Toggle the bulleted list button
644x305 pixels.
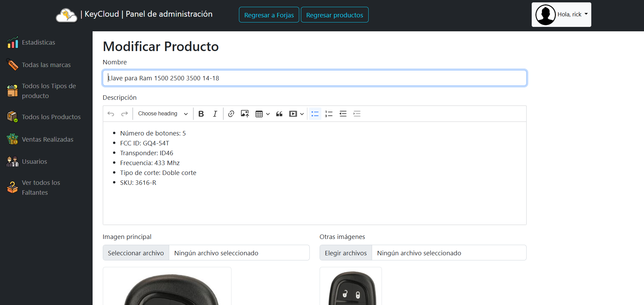[x=315, y=114]
